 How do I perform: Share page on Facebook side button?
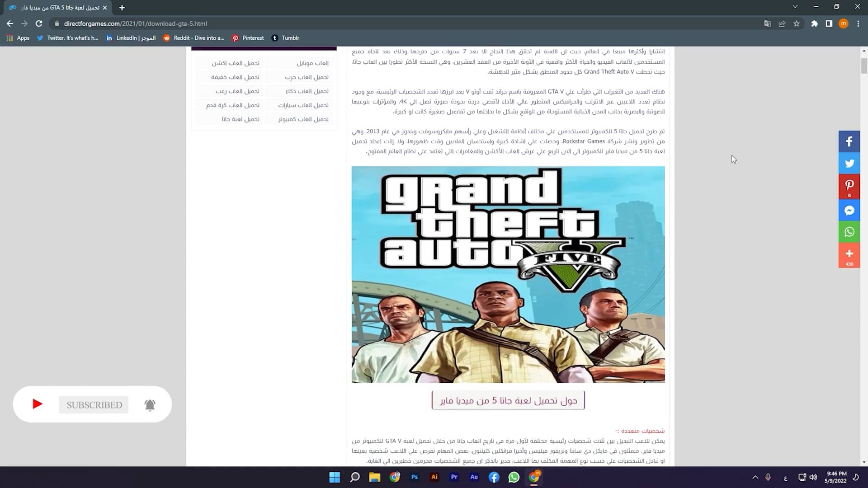(x=849, y=141)
